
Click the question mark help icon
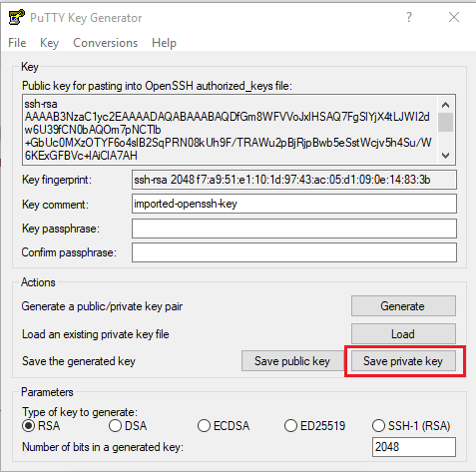point(409,17)
